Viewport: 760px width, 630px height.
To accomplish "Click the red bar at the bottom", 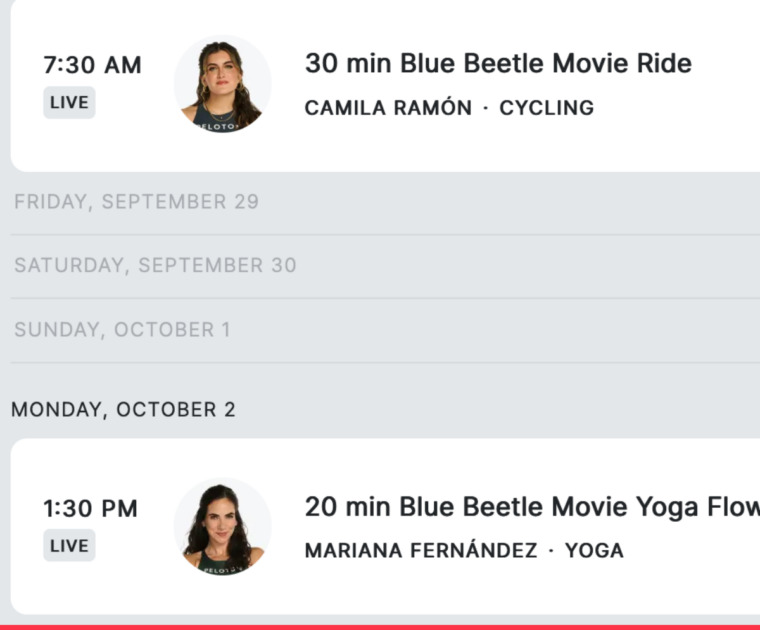I will [x=380, y=626].
